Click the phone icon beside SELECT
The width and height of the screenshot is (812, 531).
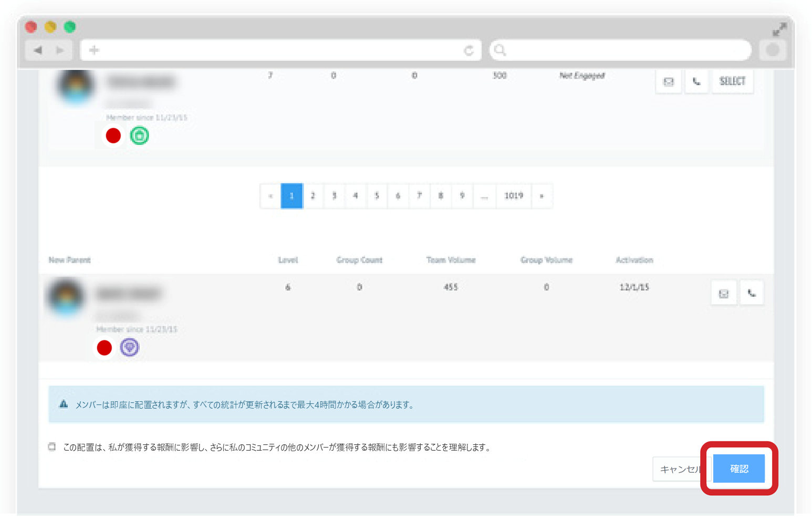tap(696, 81)
